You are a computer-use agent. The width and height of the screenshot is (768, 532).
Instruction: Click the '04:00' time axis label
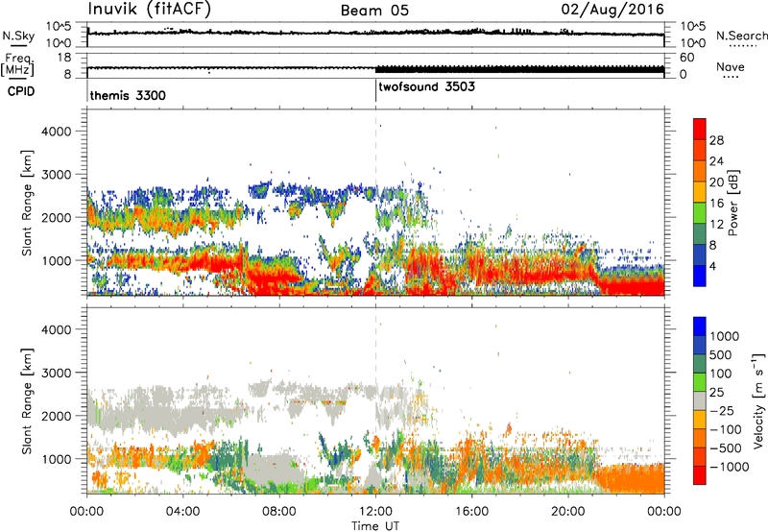tap(182, 512)
